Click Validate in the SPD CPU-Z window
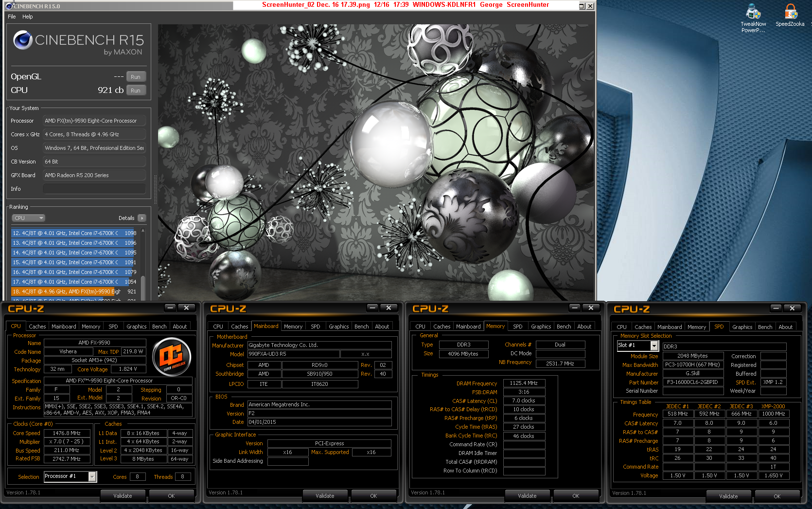 [728, 496]
